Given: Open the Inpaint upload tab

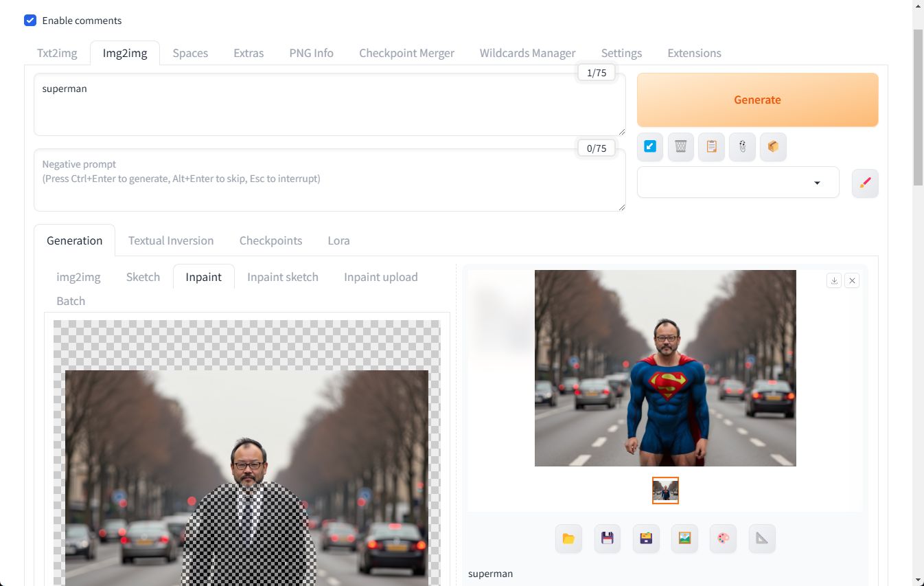Looking at the screenshot, I should click(381, 277).
